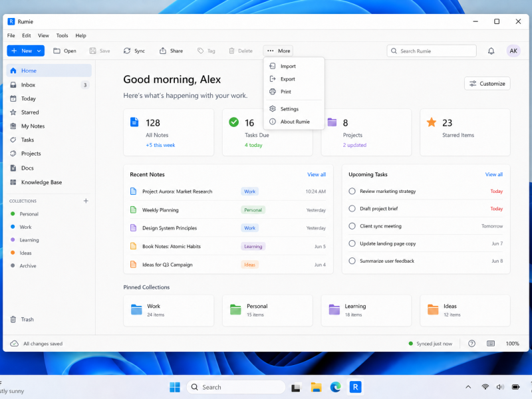Go to Today in sidebar
Screen dimensions: 532x399
tap(49, 98)
